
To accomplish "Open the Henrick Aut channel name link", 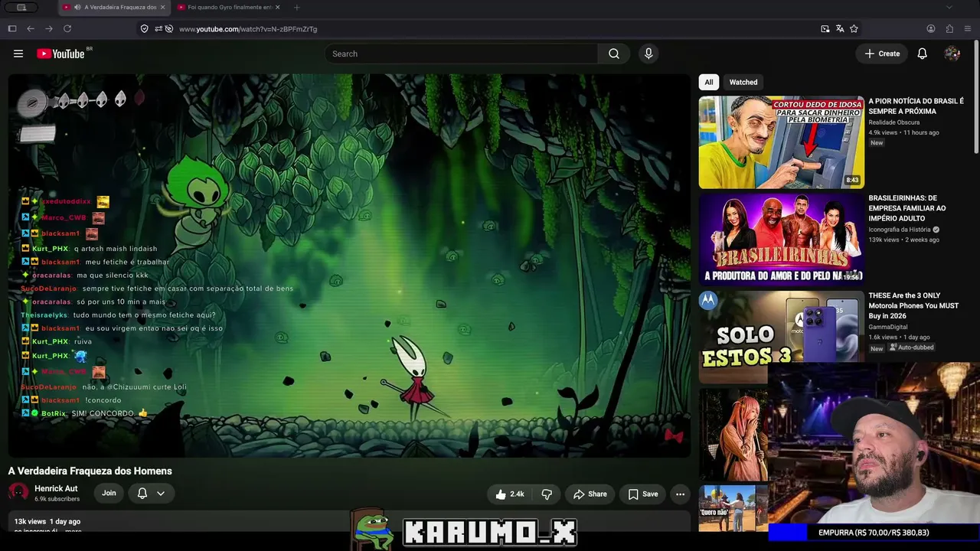I will click(56, 489).
